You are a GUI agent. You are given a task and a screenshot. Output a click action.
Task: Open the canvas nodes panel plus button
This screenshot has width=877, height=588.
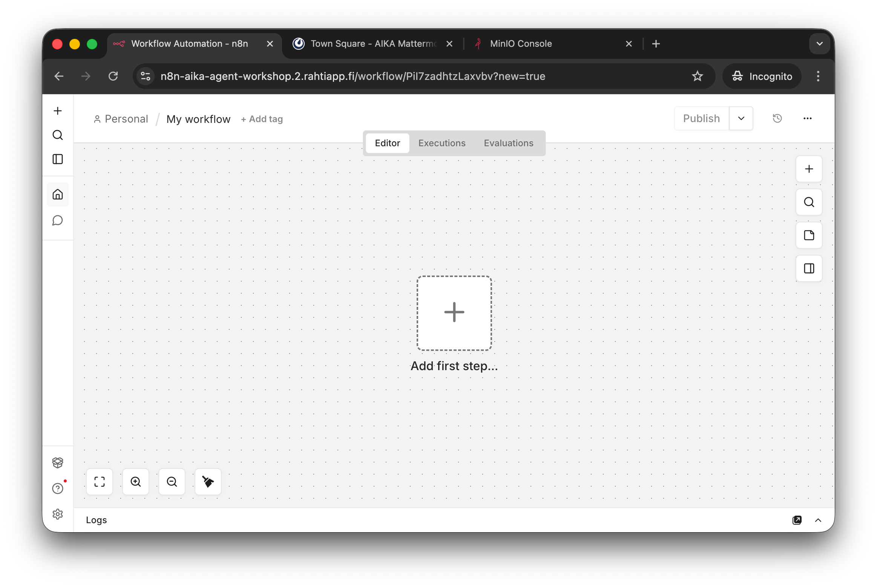tap(809, 169)
